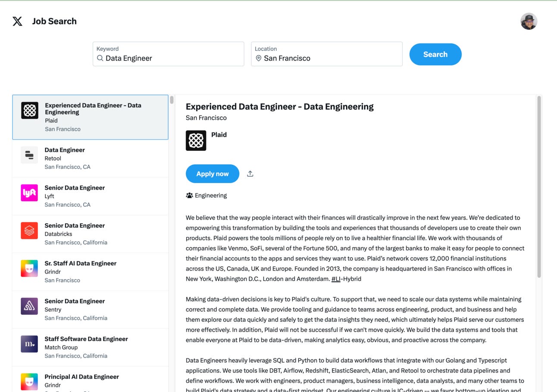This screenshot has width=557, height=392.
Task: Select Sr. Staff AI Data Engineer listing
Action: pyautogui.click(x=90, y=272)
